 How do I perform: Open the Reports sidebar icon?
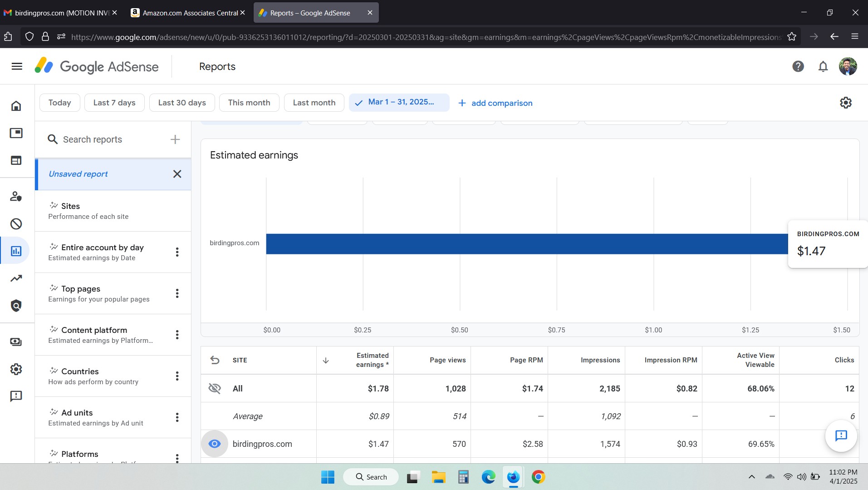pos(16,251)
